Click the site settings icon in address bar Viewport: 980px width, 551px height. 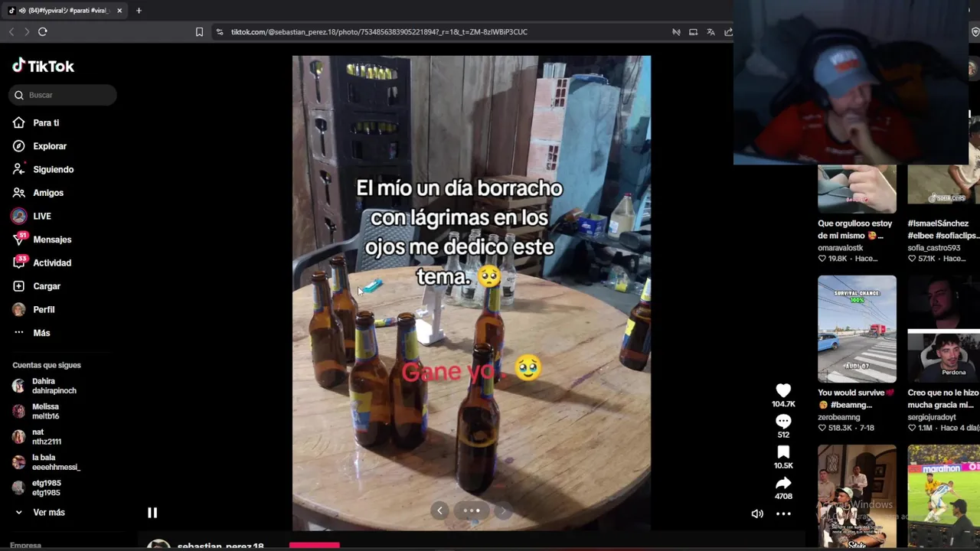click(220, 31)
